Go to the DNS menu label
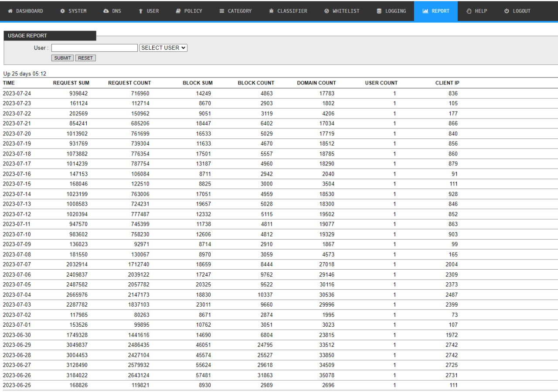558x392 pixels. [116, 11]
